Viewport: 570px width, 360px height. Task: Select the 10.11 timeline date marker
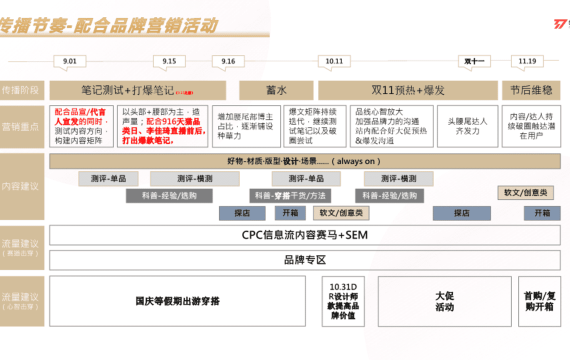click(x=334, y=61)
